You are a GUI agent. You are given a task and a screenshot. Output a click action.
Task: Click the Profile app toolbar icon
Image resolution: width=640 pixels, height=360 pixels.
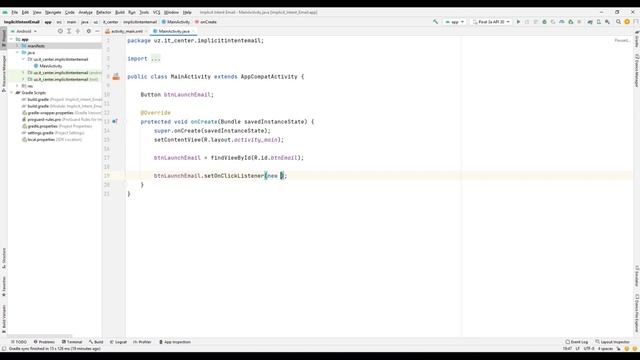pyautogui.click(x=562, y=22)
